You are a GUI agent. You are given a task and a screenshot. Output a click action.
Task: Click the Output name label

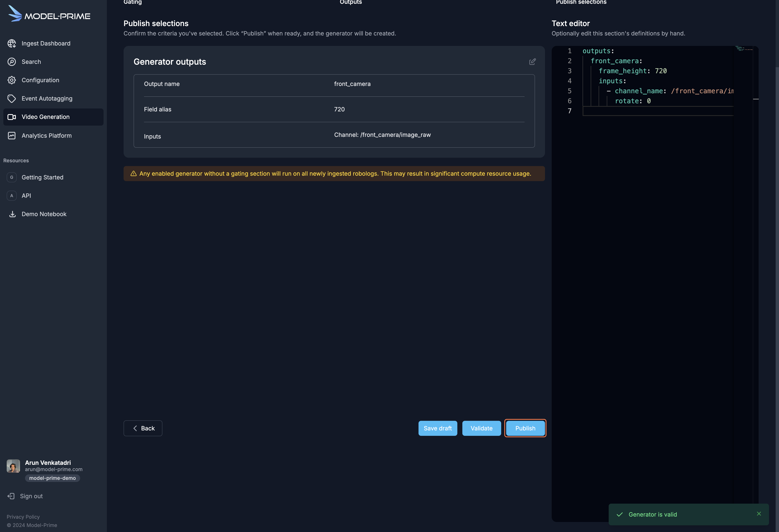pos(162,84)
